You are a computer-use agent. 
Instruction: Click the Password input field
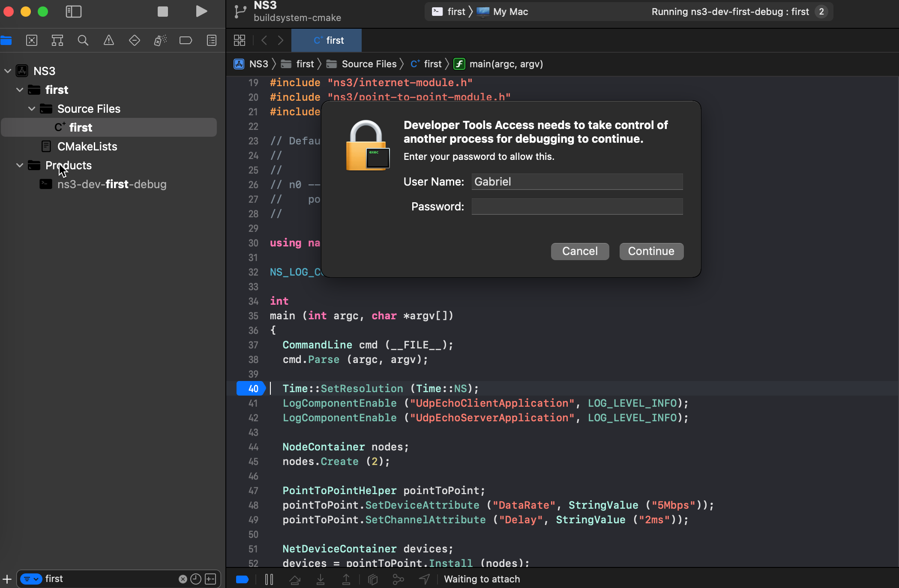(577, 207)
